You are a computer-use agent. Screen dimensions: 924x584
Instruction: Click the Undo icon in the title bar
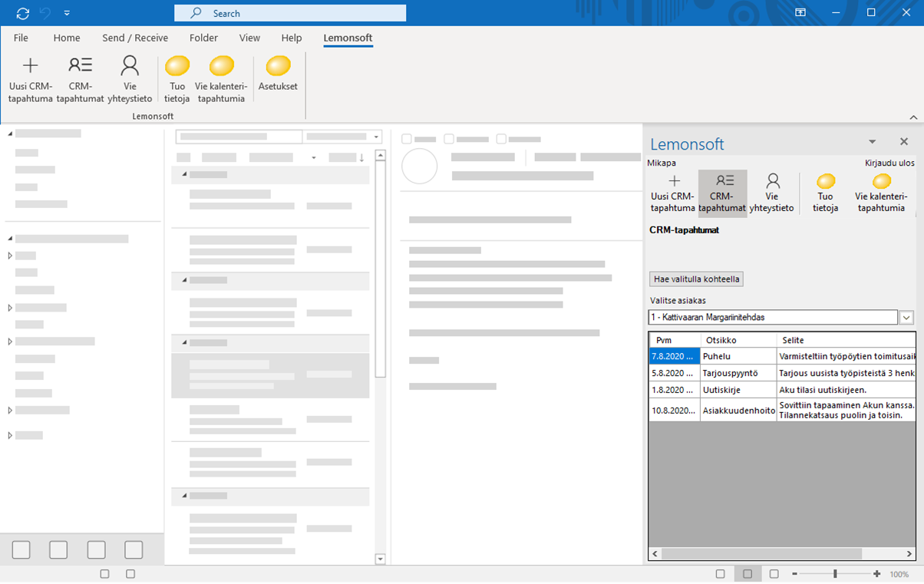[46, 13]
